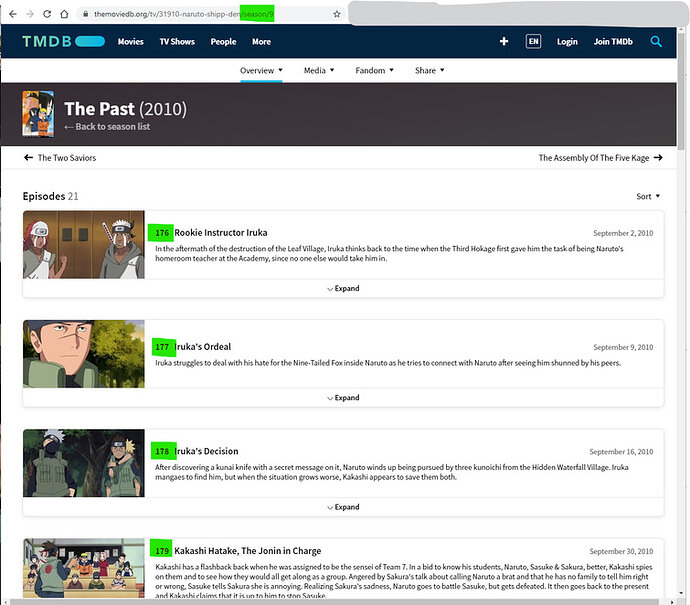Open the Share dropdown
Image resolution: width=690 pixels, height=605 pixels.
(429, 70)
